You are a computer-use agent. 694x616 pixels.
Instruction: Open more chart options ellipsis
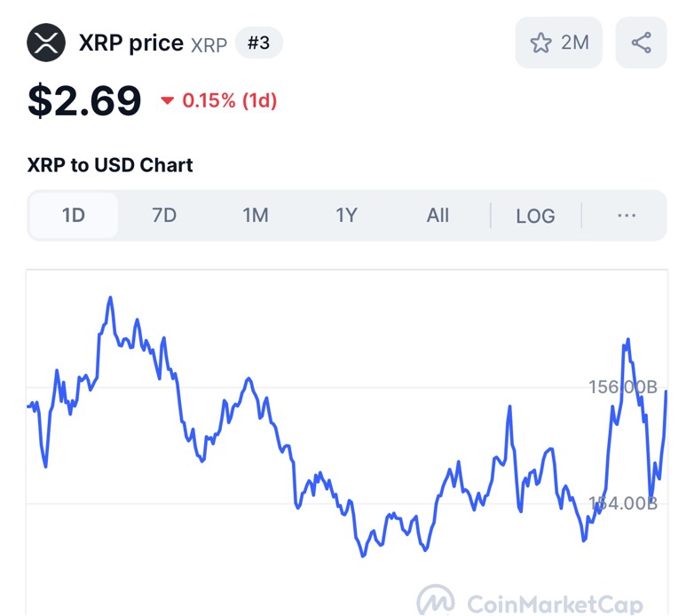click(627, 215)
